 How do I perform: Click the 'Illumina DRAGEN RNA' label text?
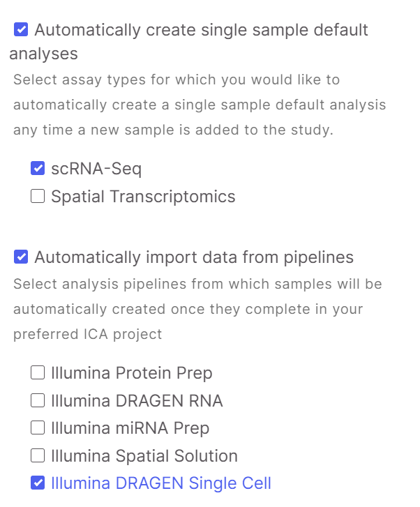pos(137,401)
